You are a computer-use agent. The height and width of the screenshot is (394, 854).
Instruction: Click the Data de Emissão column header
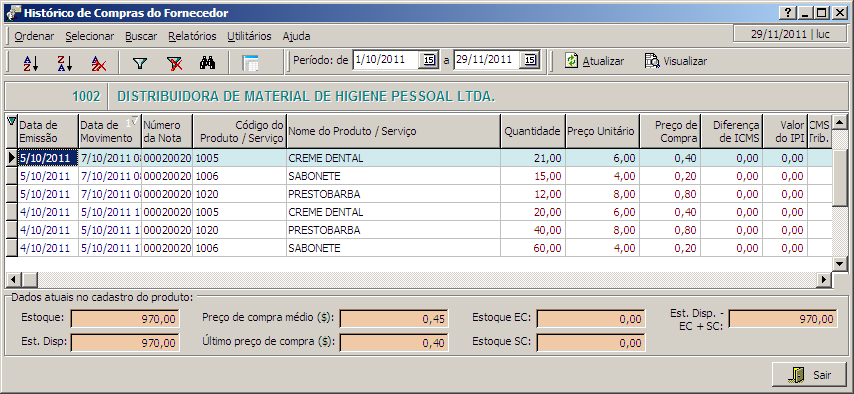[x=48, y=131]
